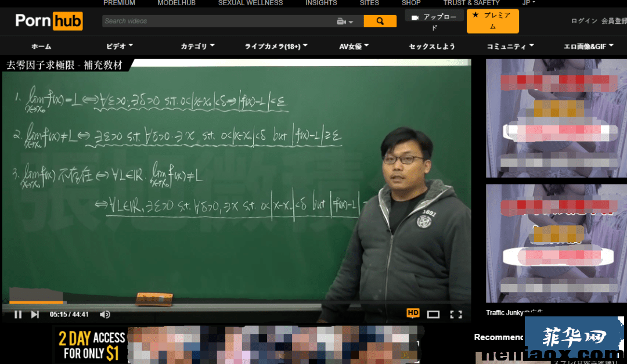
Task: Open the search type camera dropdown
Action: (345, 21)
